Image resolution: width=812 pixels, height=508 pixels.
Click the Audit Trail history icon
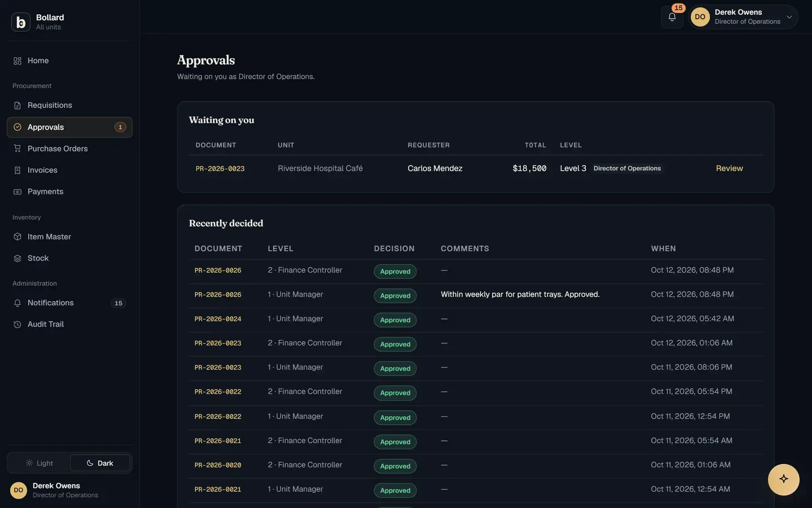(x=17, y=324)
